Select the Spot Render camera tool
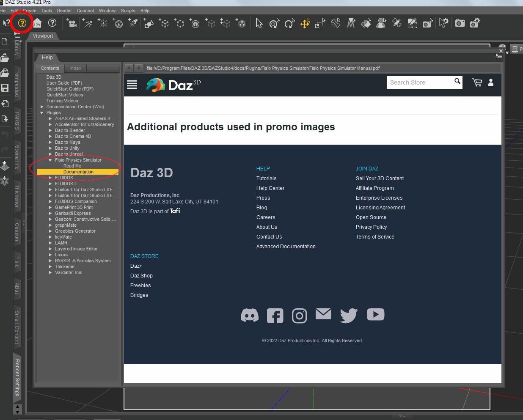The height and width of the screenshot is (420, 523). click(x=427, y=23)
